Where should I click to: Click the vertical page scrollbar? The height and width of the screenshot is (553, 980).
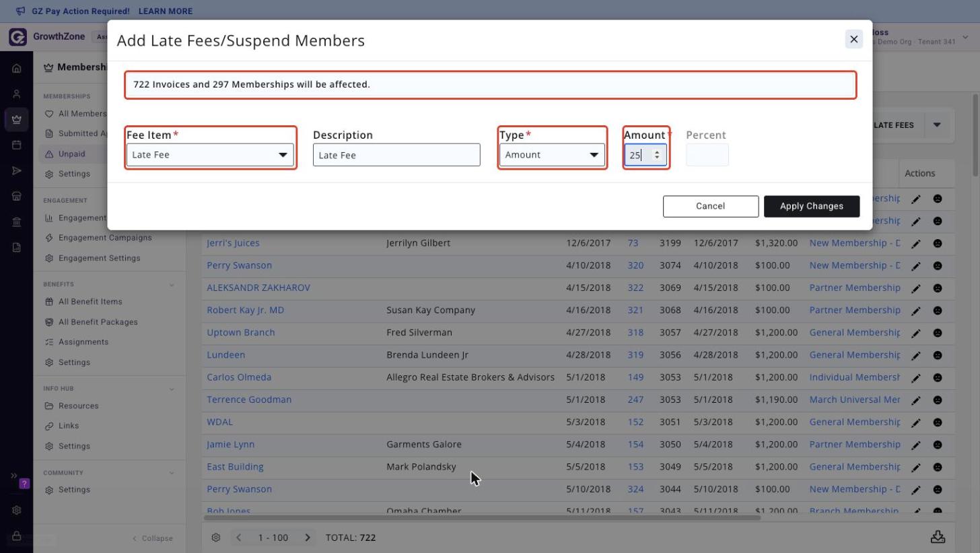pyautogui.click(x=975, y=135)
